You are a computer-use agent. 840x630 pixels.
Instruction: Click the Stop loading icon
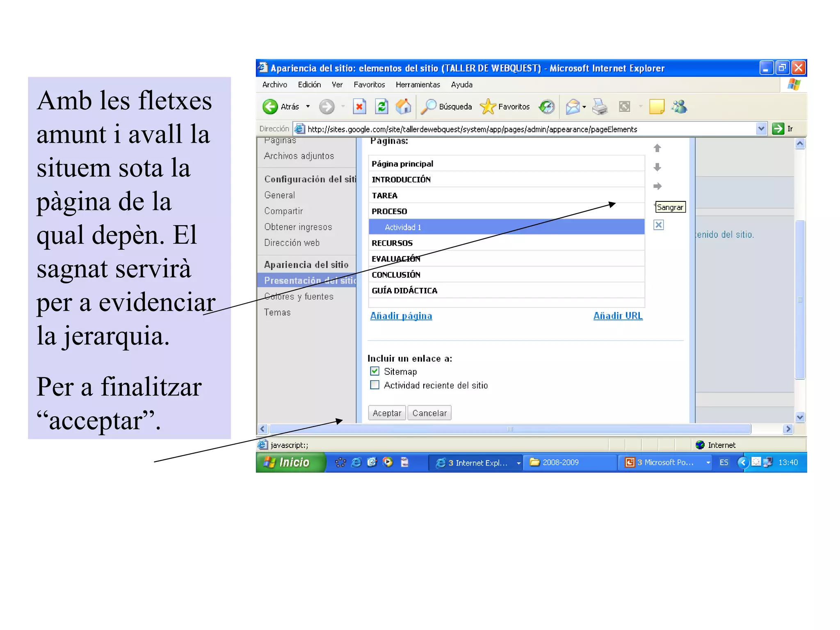[x=359, y=107]
